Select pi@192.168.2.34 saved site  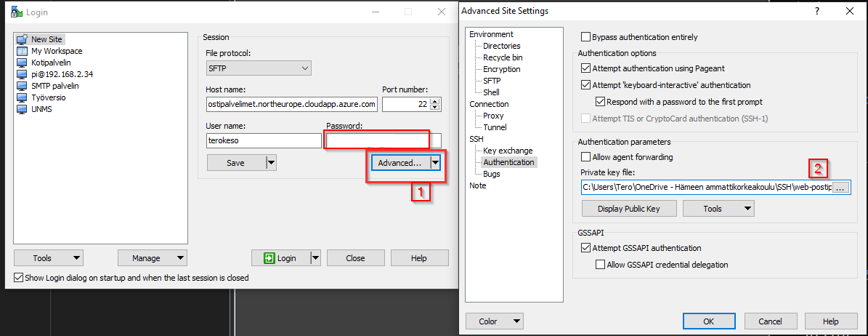pos(62,74)
